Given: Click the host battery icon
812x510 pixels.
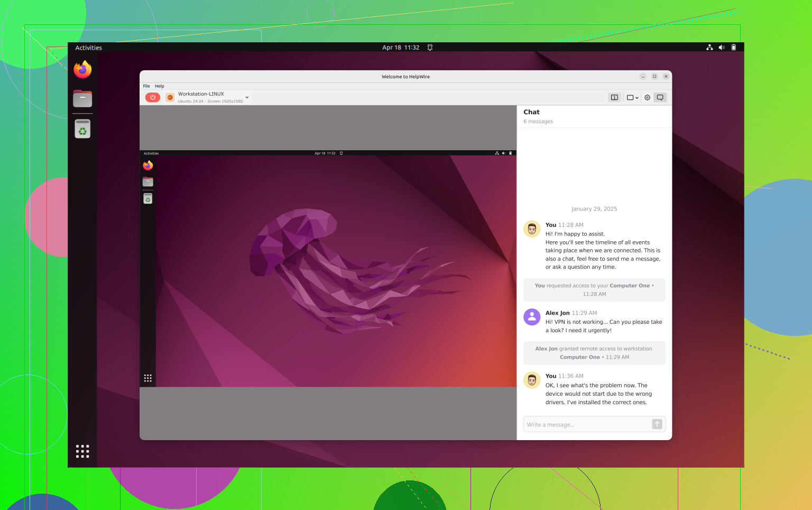Looking at the screenshot, I should tap(734, 48).
